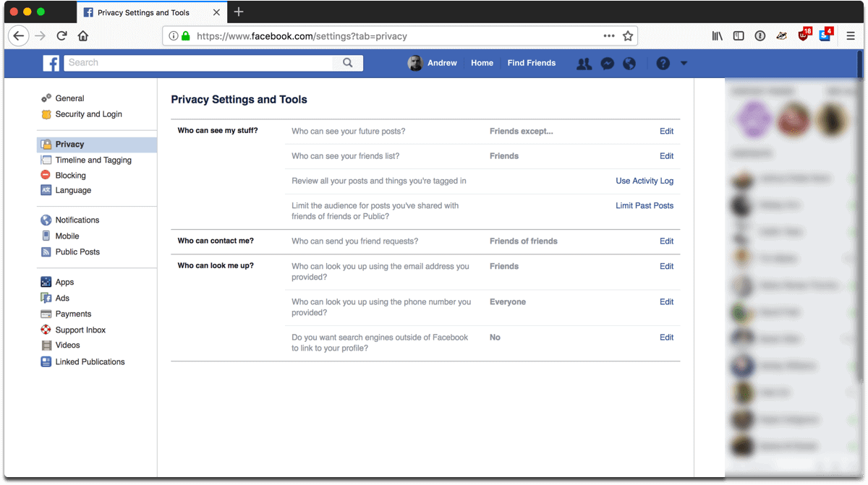Open Timeline and Tagging settings
The height and width of the screenshot is (485, 868).
pos(93,160)
